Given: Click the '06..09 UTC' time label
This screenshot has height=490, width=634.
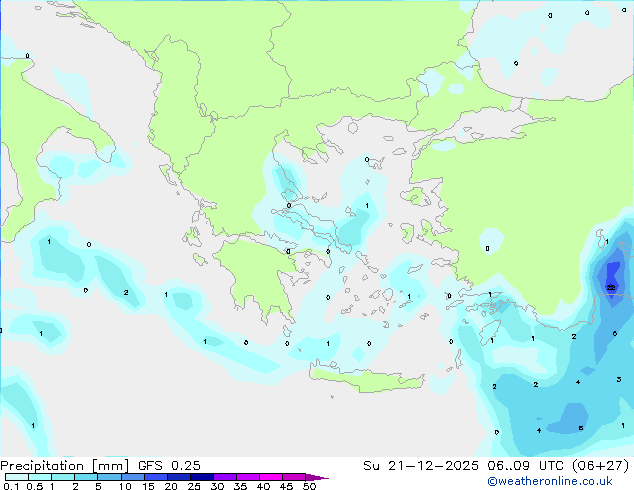Looking at the screenshot, I should tap(525, 466).
